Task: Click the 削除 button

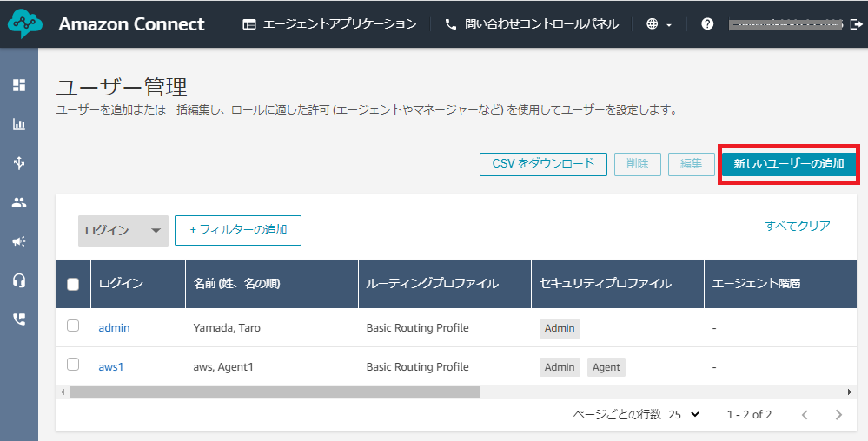Action: 637,164
